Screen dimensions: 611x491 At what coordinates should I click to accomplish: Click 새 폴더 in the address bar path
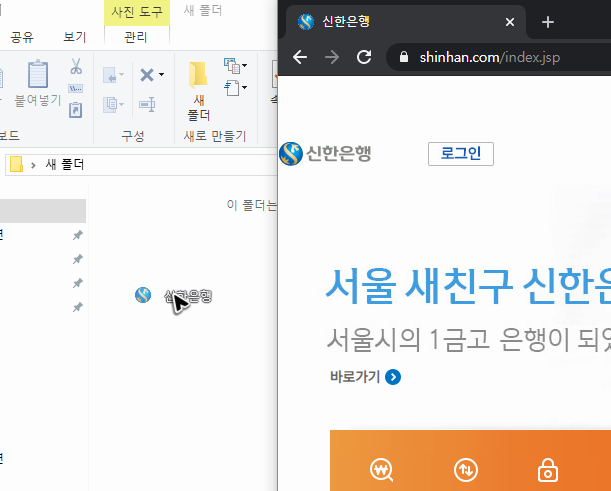point(65,164)
